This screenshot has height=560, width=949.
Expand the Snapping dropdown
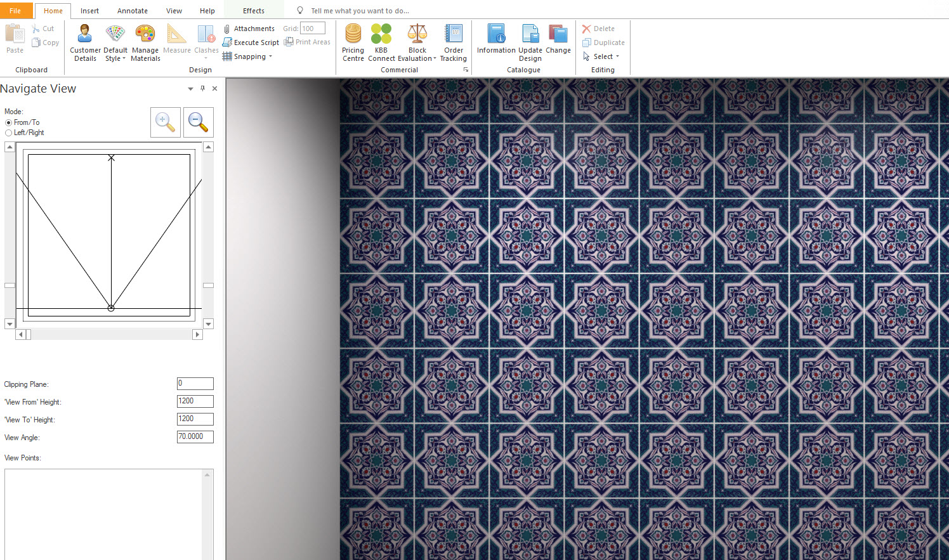(247, 56)
